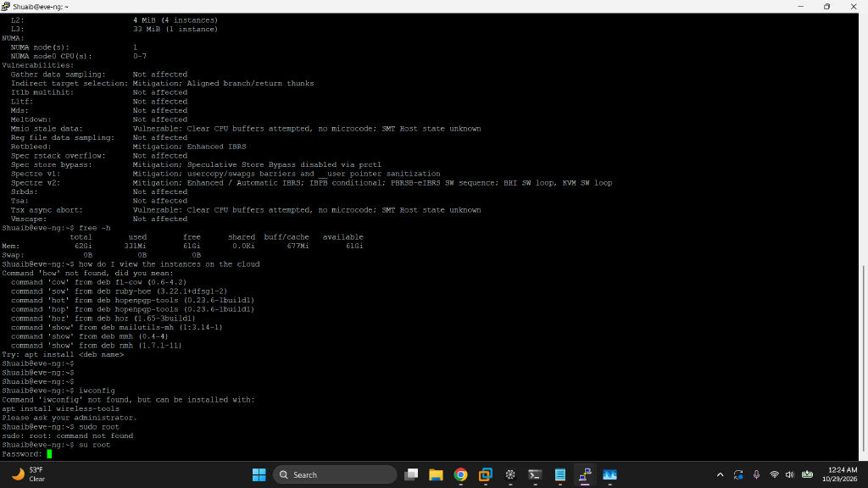This screenshot has height=488, width=868.
Task: Click 'hopenpgp-tools' in the 'hot' line
Action: [x=147, y=301]
